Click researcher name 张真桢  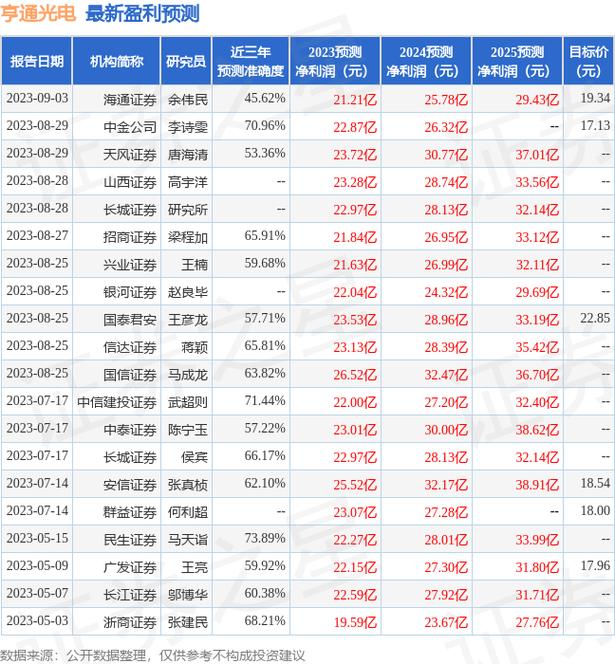click(188, 485)
